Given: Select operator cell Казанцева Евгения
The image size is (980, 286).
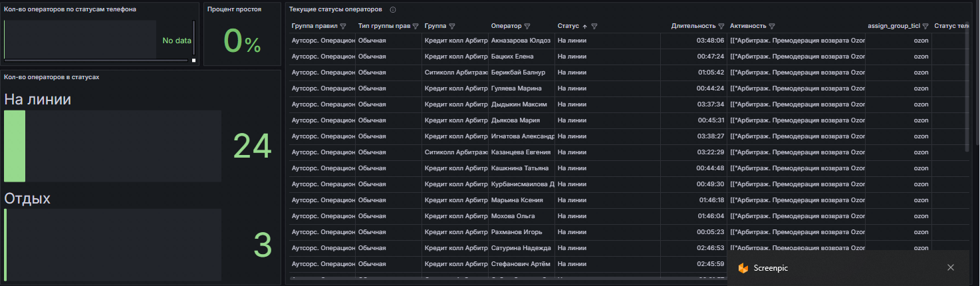Looking at the screenshot, I should tap(521, 152).
